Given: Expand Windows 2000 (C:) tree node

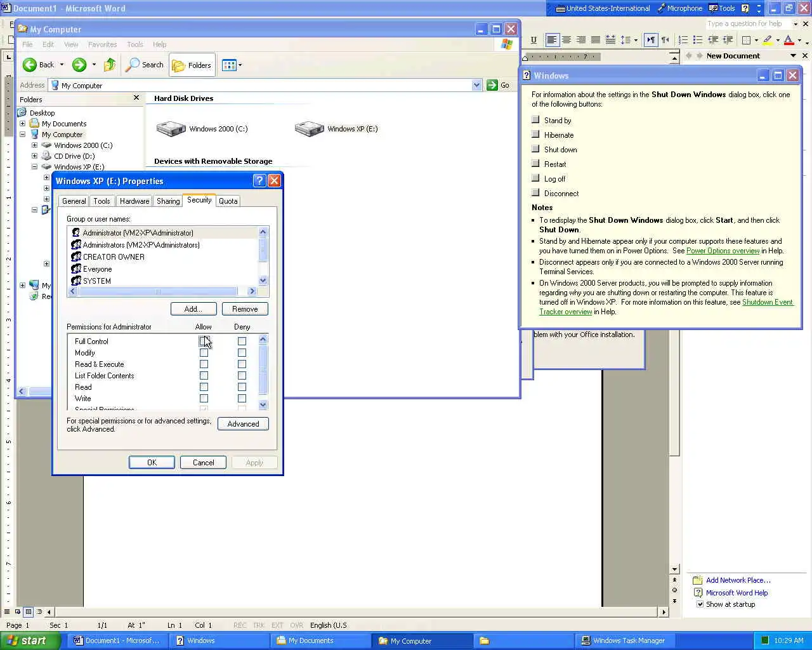Looking at the screenshot, I should point(35,145).
